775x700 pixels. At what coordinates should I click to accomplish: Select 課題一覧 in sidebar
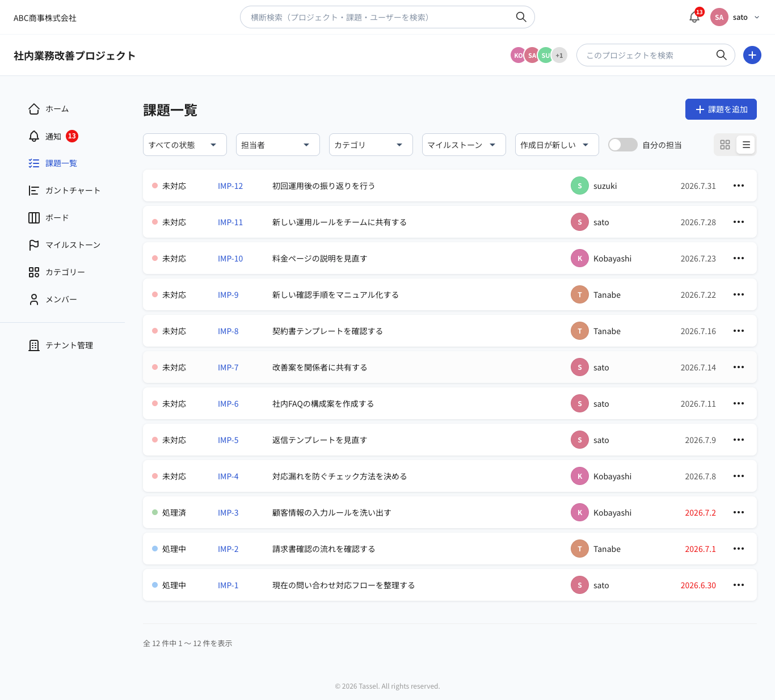[53, 163]
